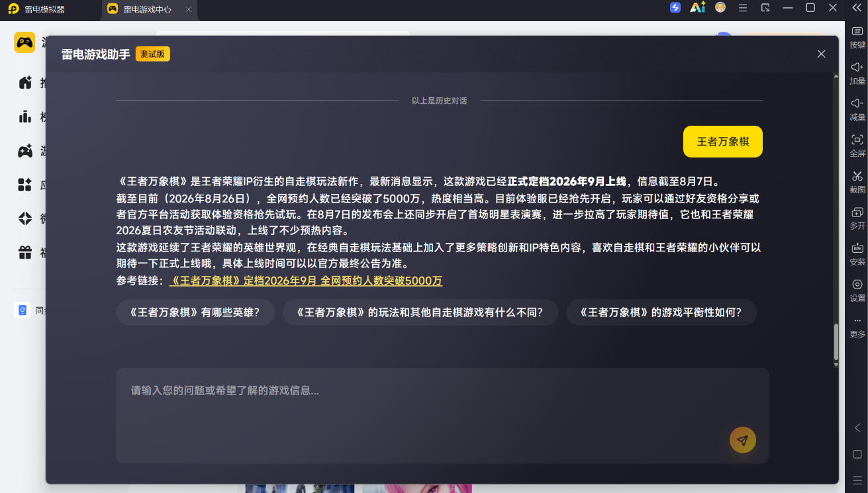Image resolution: width=868 pixels, height=493 pixels.
Task: Enter 全屏 fullscreen mode
Action: [x=857, y=146]
